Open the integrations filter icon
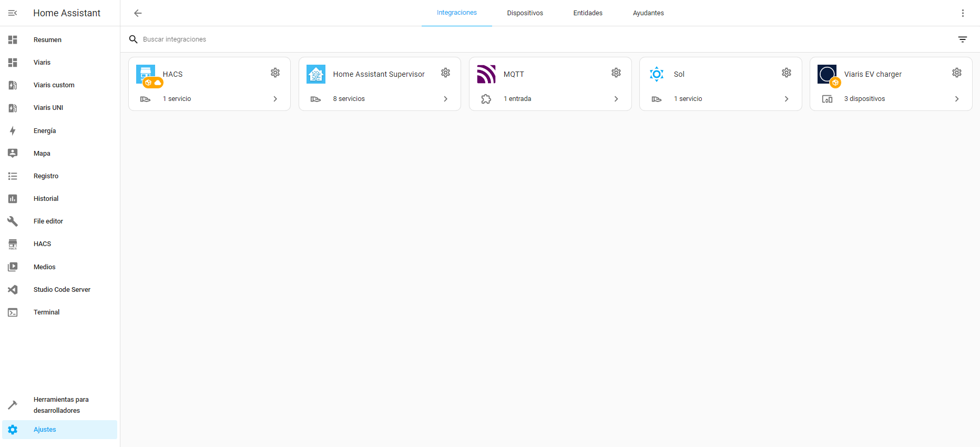This screenshot has width=980, height=447. (x=963, y=39)
